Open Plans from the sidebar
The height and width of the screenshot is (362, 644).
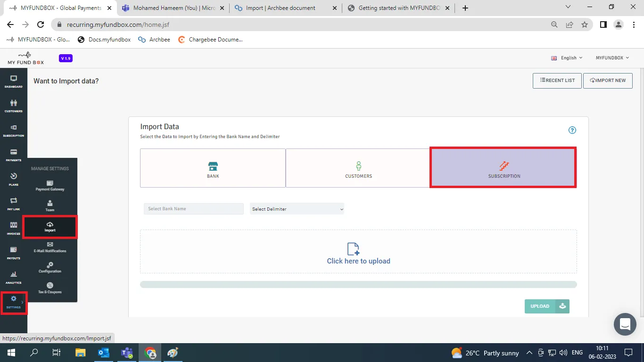[x=14, y=180]
